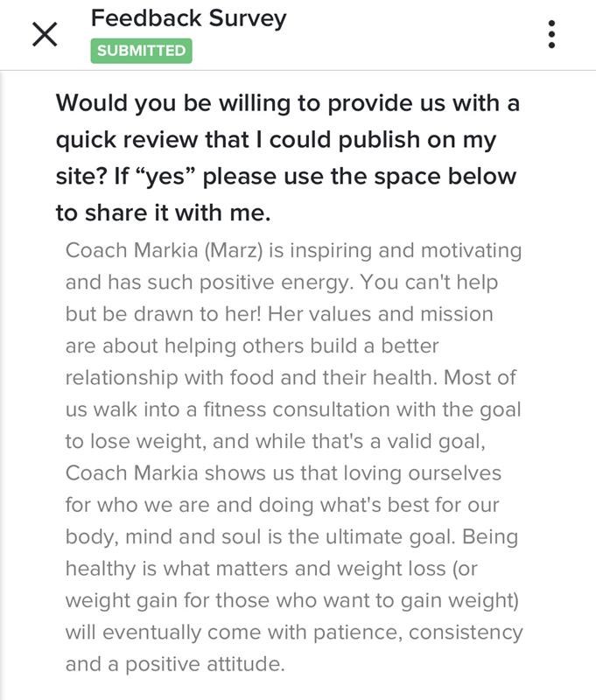Open the three-dot more options menu
The image size is (596, 700).
click(x=551, y=34)
